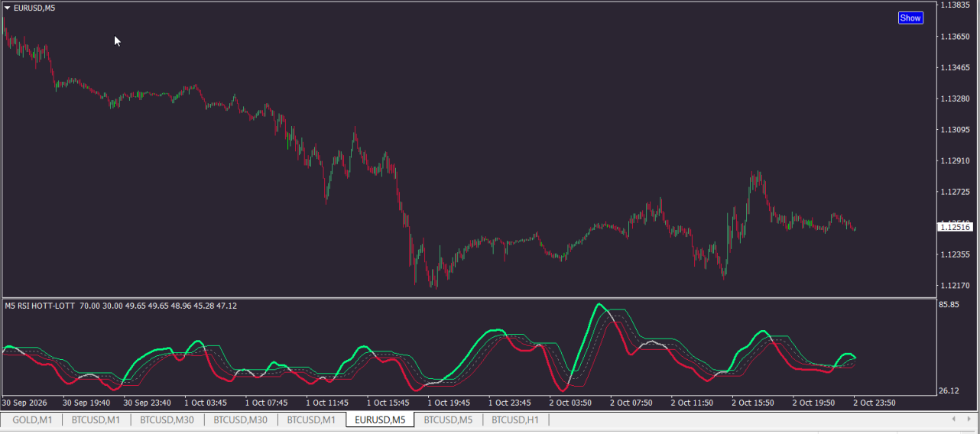Screen dimensions: 980x434
Task: Click the 1.12910 price scale value
Action: click(956, 161)
